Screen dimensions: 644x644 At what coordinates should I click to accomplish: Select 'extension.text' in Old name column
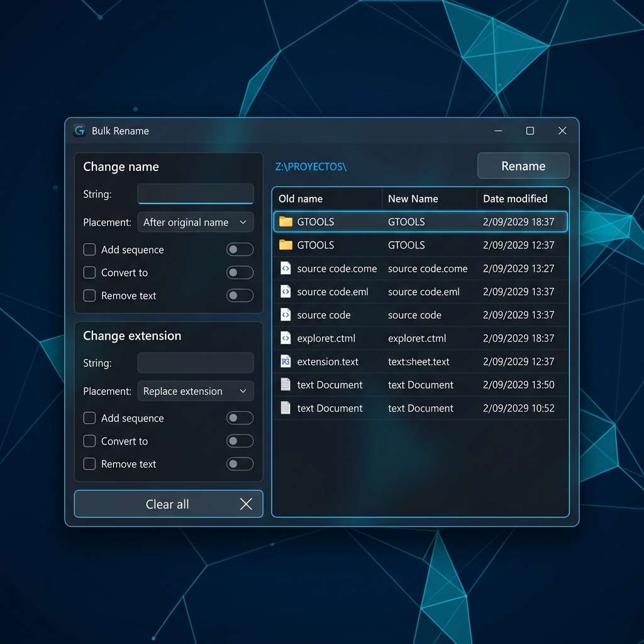pyautogui.click(x=328, y=362)
